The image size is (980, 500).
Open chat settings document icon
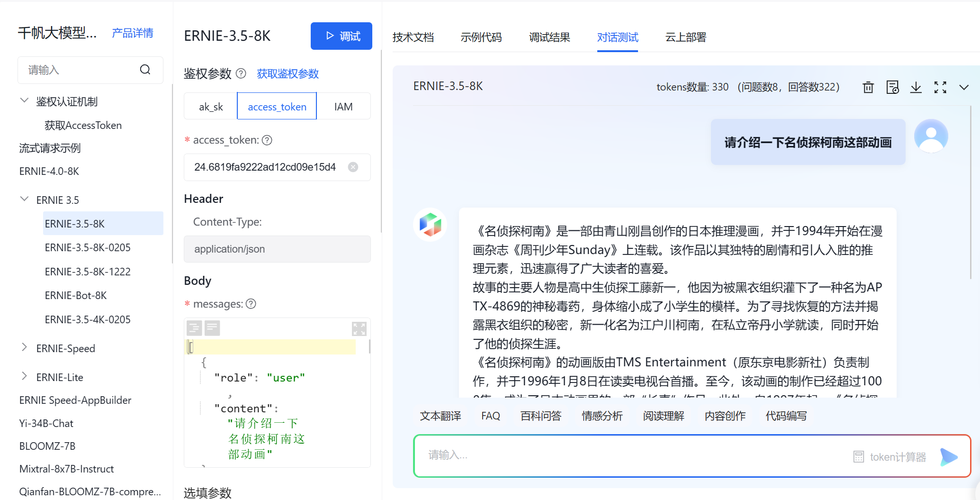(x=892, y=87)
